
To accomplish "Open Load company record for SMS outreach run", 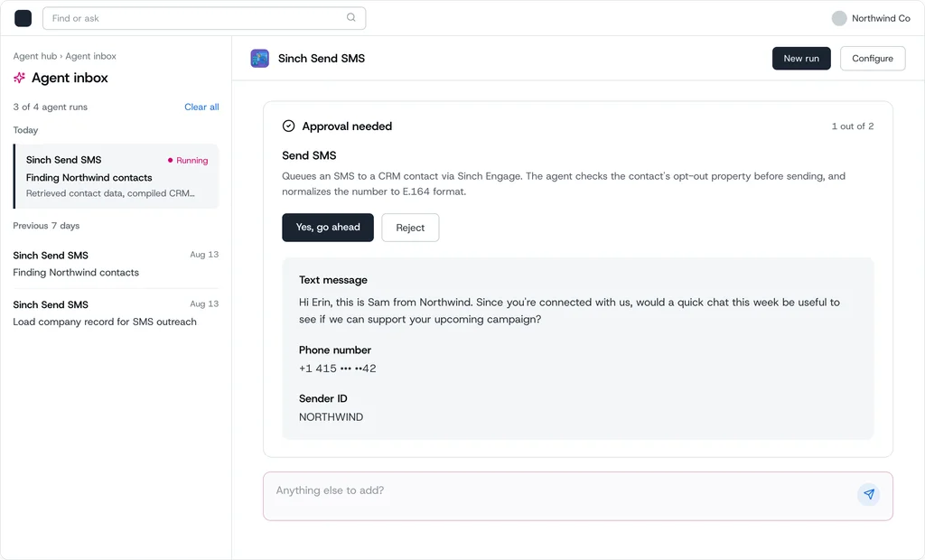I will pos(117,313).
